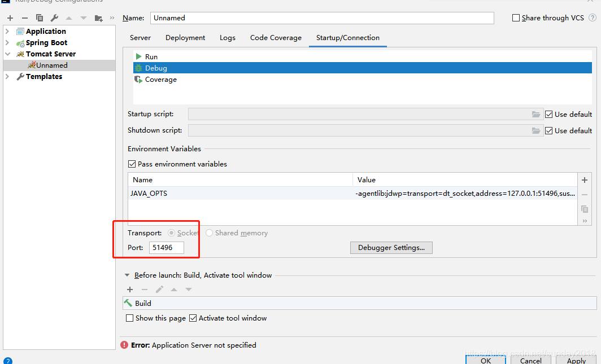Move the before launch task up

coord(174,290)
